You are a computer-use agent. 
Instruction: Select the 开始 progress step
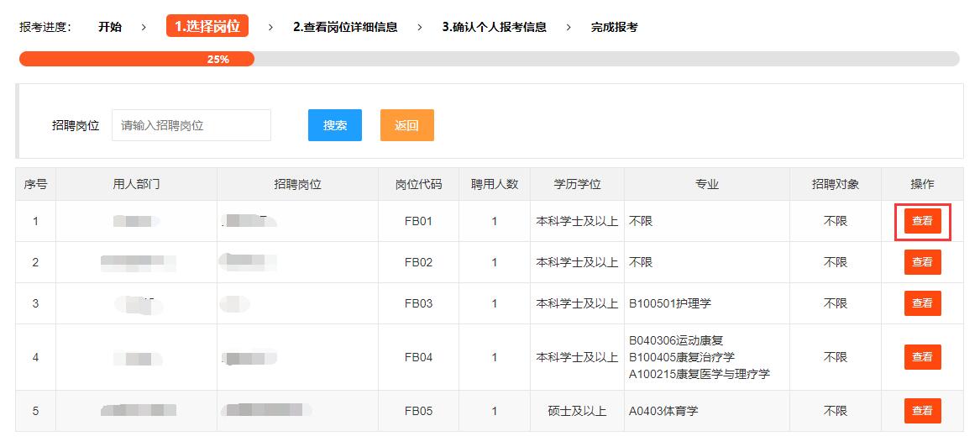coord(110,27)
